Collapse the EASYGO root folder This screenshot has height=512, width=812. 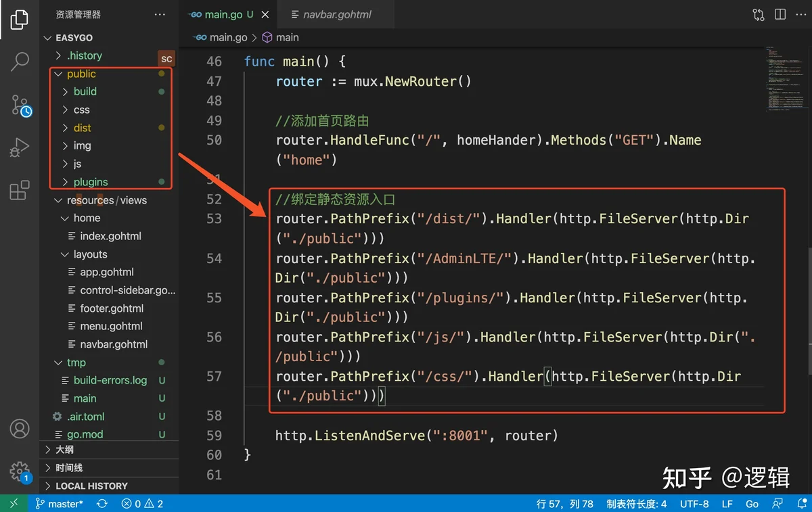pos(108,38)
